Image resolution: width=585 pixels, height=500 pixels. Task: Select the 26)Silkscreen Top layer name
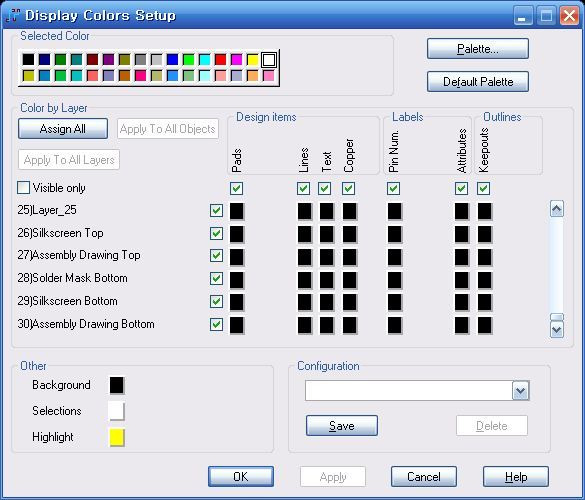(60, 233)
